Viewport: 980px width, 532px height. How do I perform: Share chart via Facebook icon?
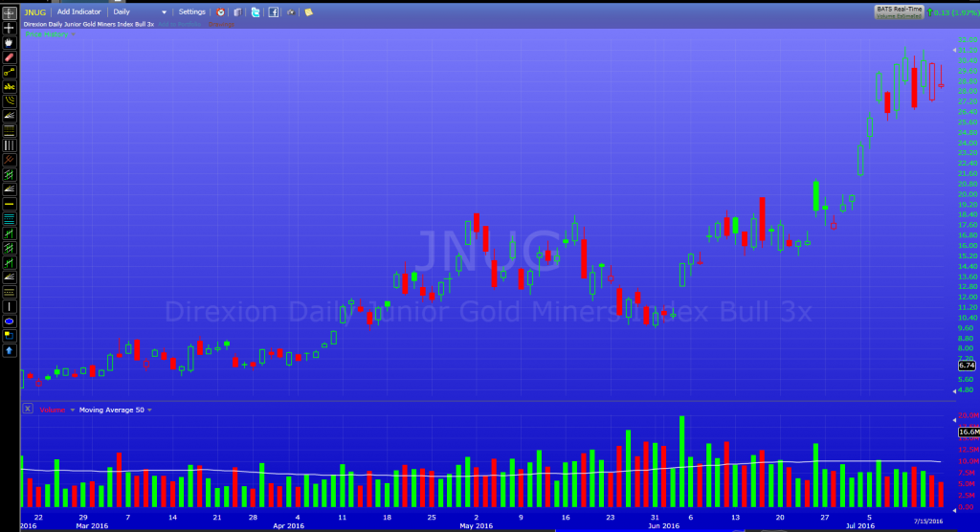pyautogui.click(x=273, y=11)
